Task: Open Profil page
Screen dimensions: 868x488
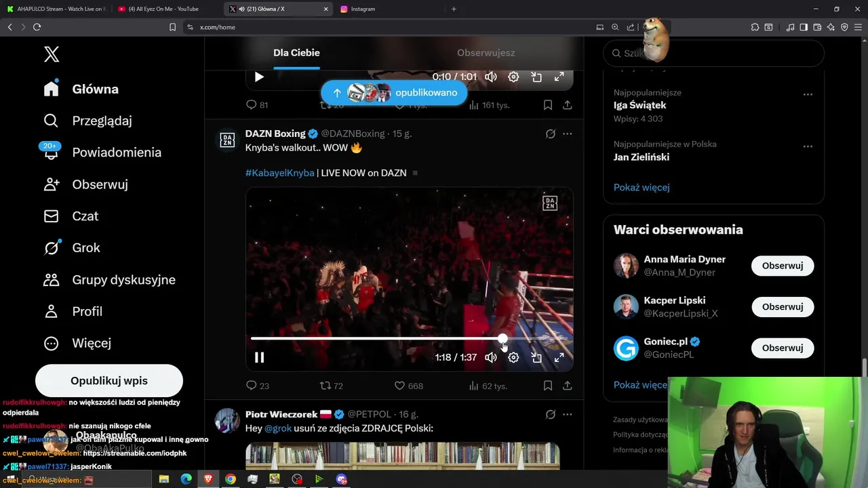Action: (x=73, y=312)
